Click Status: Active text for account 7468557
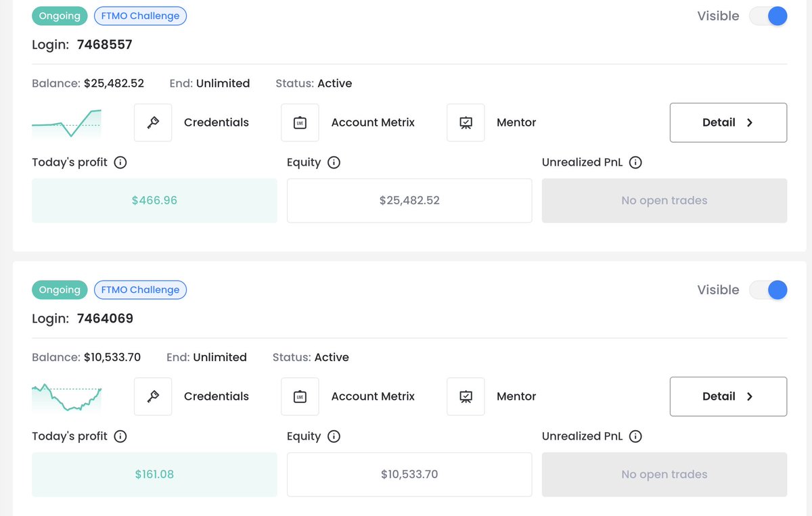The height and width of the screenshot is (516, 812). [x=314, y=83]
